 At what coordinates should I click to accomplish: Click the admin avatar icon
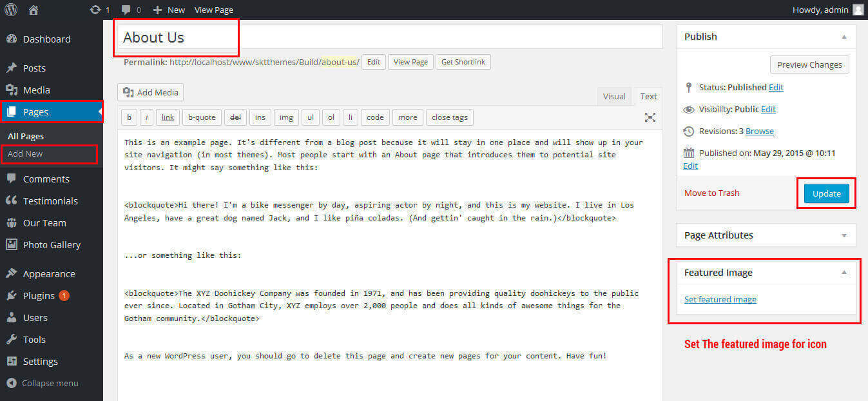tap(858, 10)
